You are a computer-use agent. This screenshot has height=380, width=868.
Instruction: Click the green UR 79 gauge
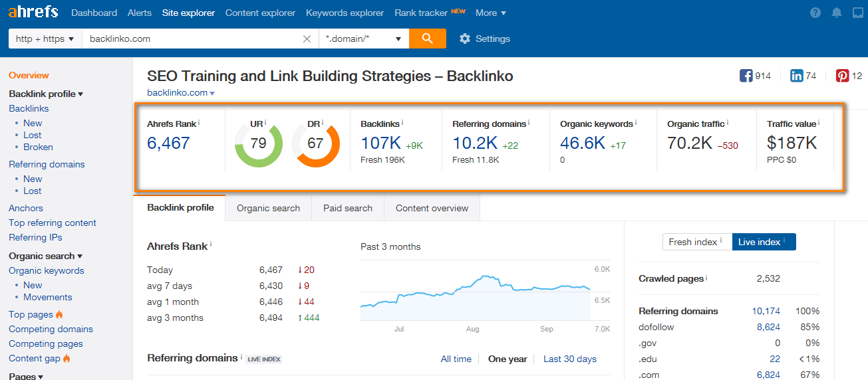258,143
